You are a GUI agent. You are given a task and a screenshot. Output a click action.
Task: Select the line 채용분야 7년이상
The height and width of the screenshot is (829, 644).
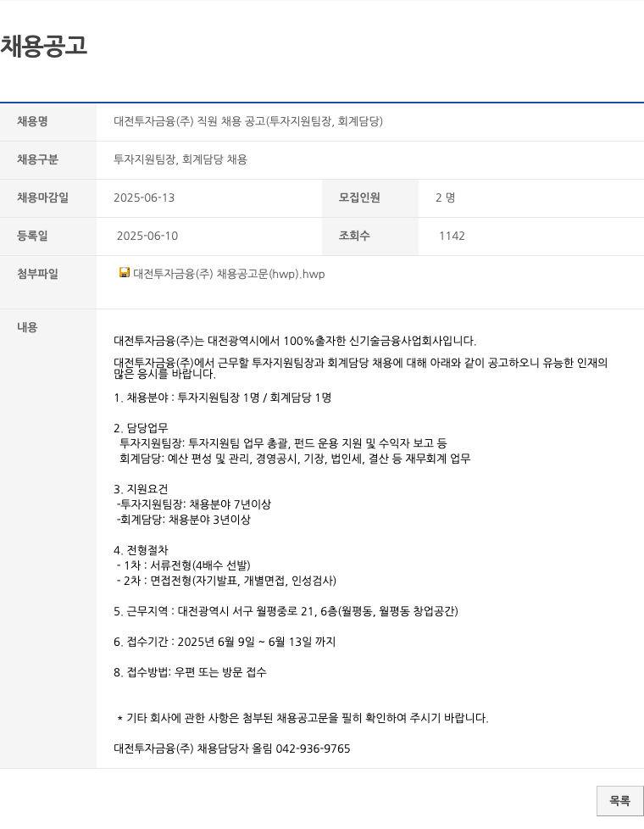pyautogui.click(x=193, y=504)
